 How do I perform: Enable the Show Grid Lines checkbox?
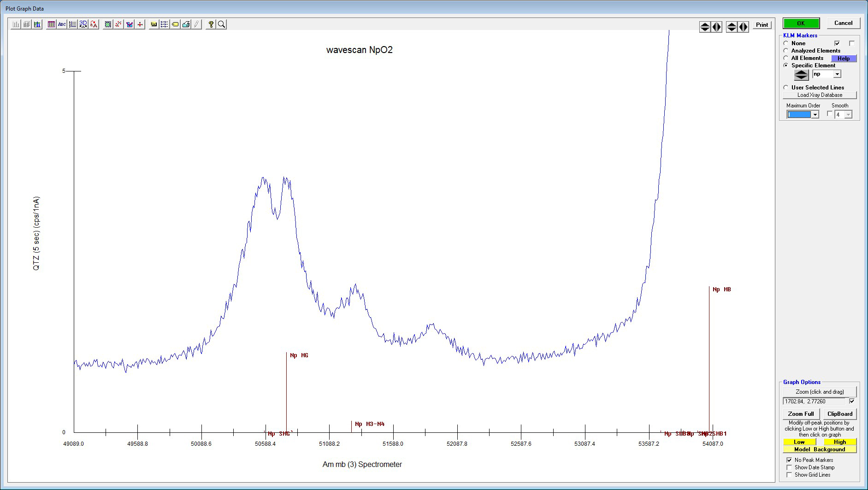click(789, 475)
